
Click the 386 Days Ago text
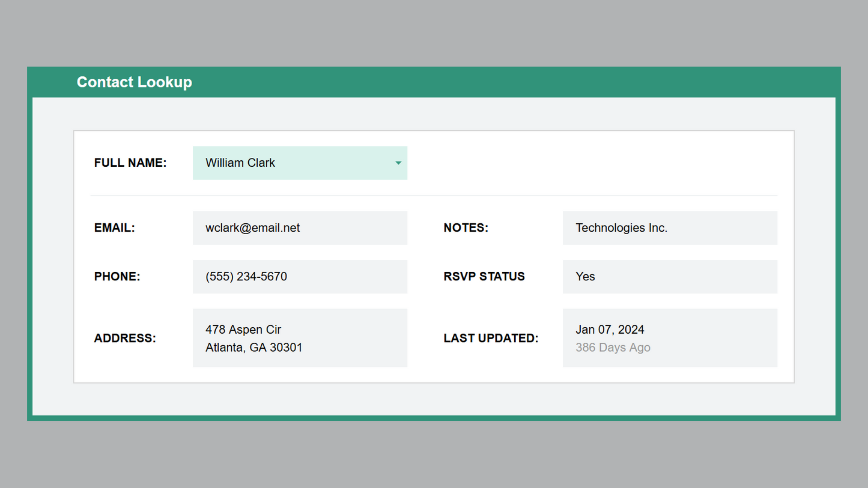pos(613,348)
